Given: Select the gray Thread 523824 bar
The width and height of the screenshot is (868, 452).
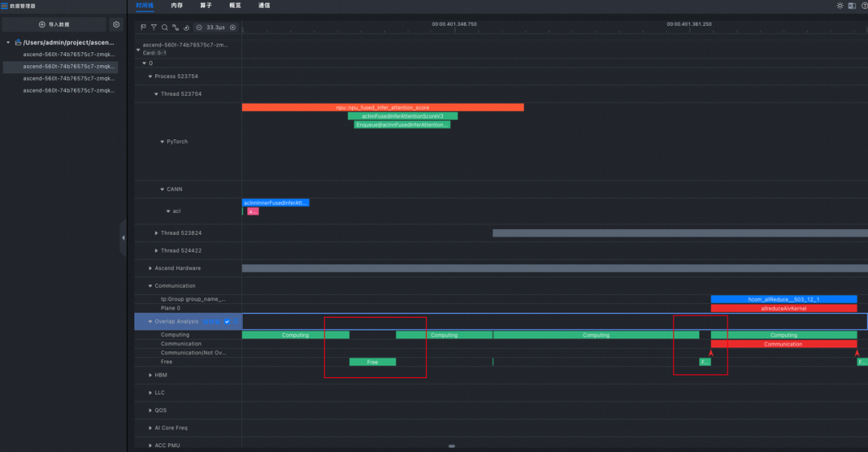Looking at the screenshot, I should pos(681,233).
